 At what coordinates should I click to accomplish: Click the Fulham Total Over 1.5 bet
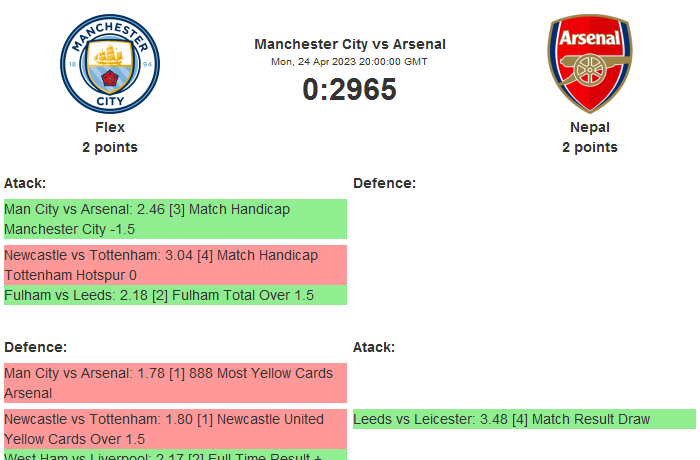(175, 295)
